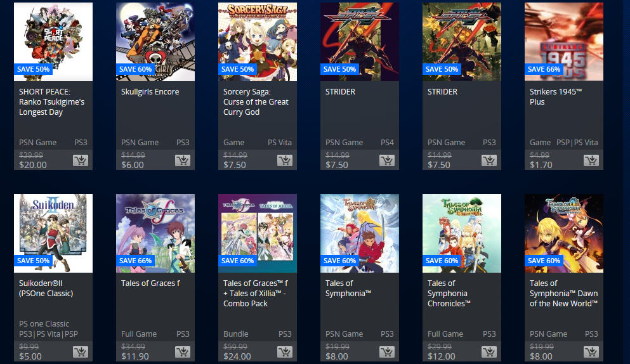The image size is (630, 364).
Task: Add Tales of Symphonia $8.00 PSN Game to cart
Action: tap(386, 352)
